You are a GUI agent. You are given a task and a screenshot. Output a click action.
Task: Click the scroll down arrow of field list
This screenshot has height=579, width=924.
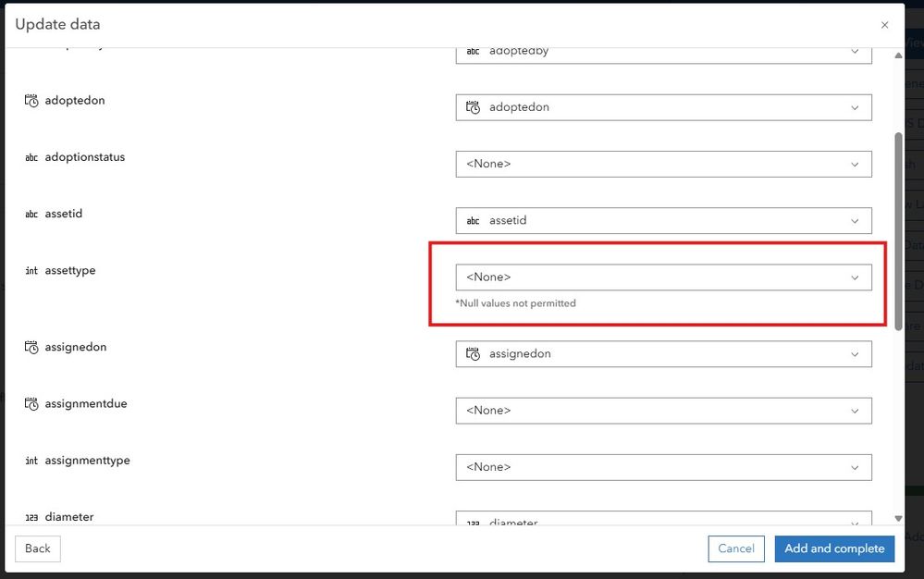pyautogui.click(x=898, y=519)
